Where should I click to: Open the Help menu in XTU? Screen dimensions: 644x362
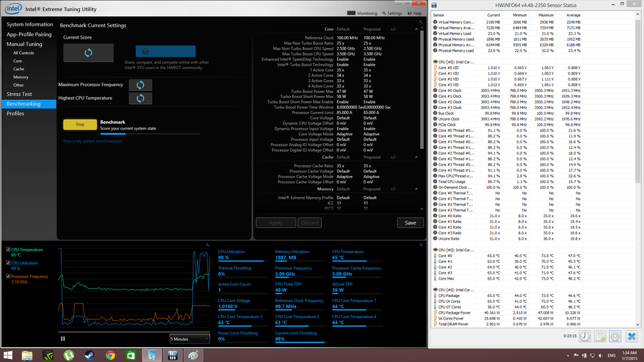[x=415, y=13]
